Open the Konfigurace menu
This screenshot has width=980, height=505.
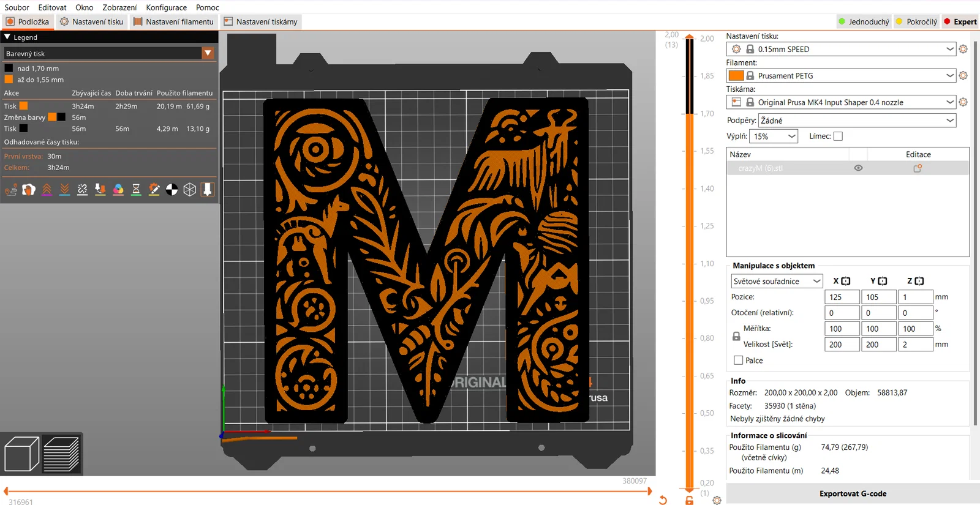coord(167,7)
